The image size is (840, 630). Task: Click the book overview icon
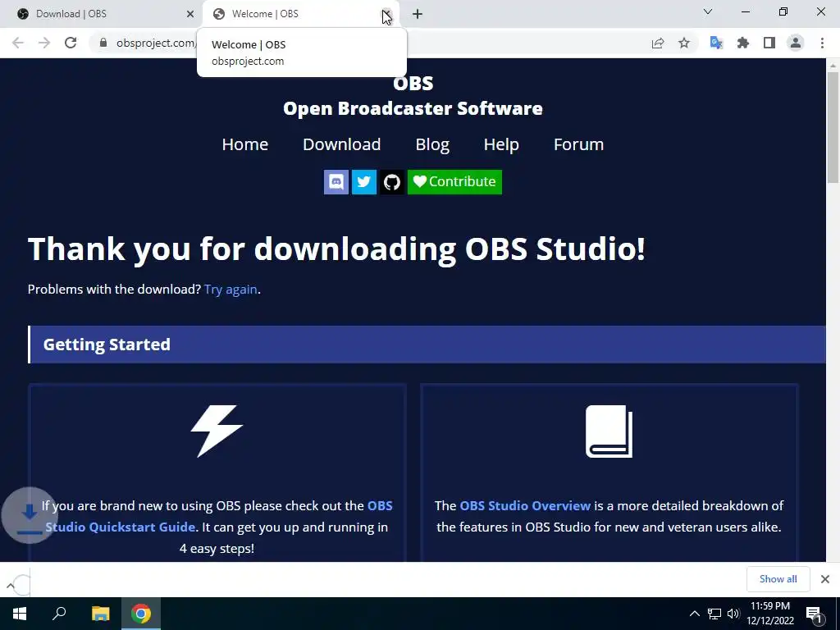[x=609, y=431]
